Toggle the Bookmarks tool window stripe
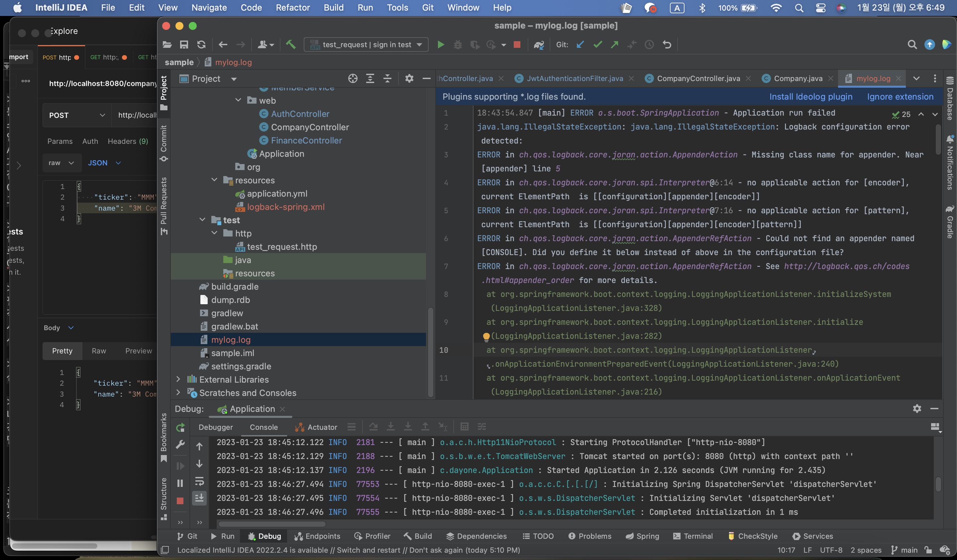Viewport: 957px width, 560px height. click(x=164, y=437)
